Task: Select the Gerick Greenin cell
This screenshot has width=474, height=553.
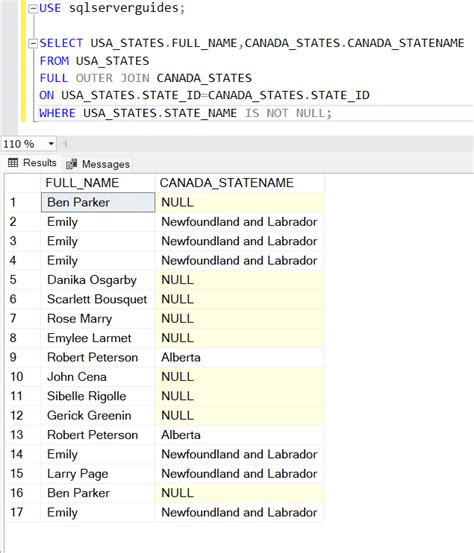Action: pos(98,416)
